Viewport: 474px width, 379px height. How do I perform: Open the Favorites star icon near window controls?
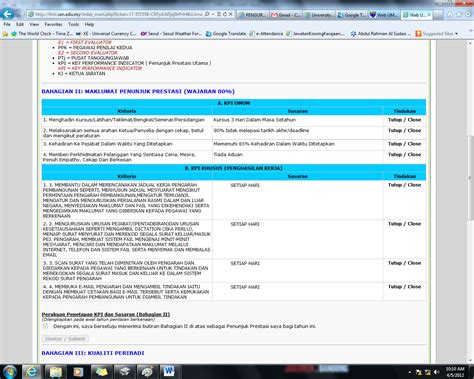[459, 14]
